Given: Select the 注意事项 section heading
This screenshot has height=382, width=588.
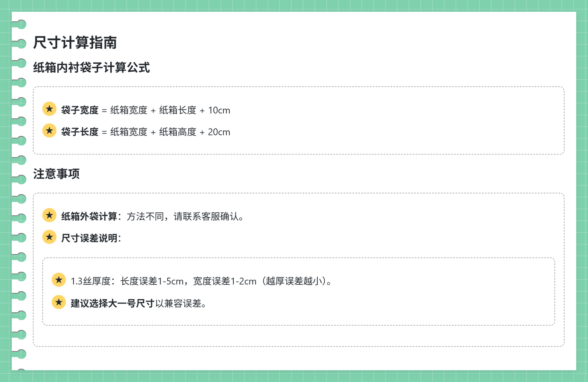Looking at the screenshot, I should point(56,174).
